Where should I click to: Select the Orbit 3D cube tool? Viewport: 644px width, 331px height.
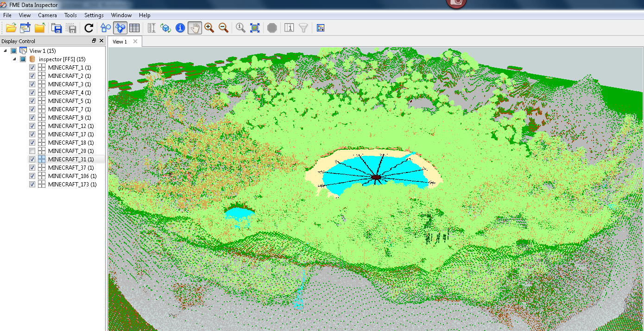(166, 28)
